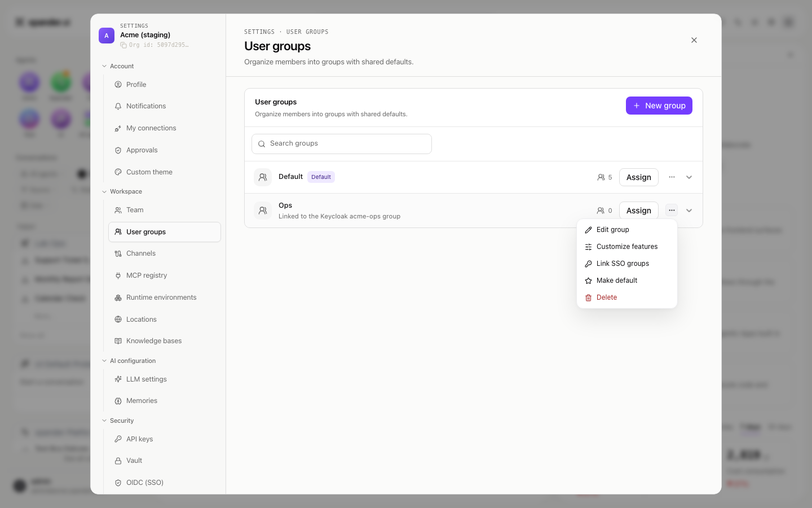Click the Ops group member count
This screenshot has width=812, height=508.
click(604, 211)
